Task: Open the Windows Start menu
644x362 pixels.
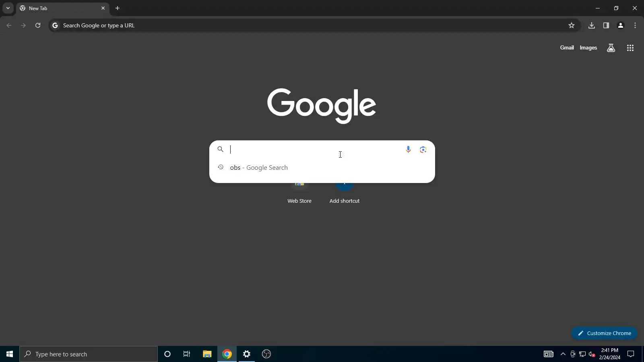Action: [x=10, y=354]
